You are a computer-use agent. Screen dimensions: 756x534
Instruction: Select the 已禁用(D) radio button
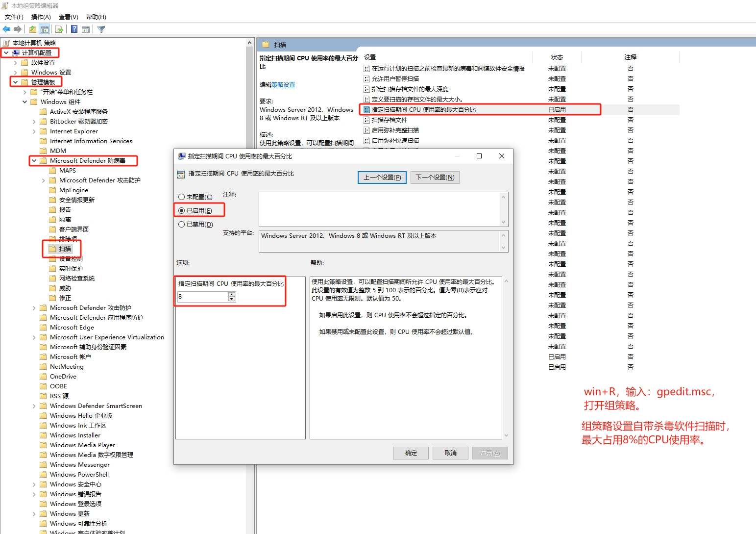coord(182,224)
